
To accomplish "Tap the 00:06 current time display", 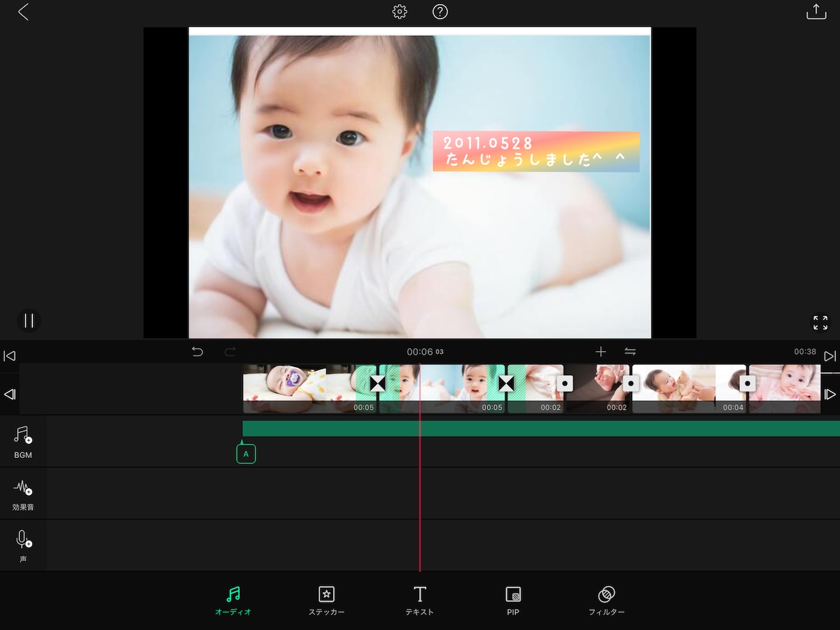I will [425, 352].
